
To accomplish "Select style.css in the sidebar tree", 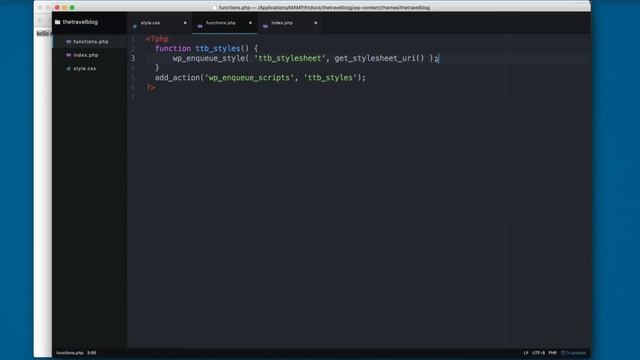I will [x=84, y=69].
